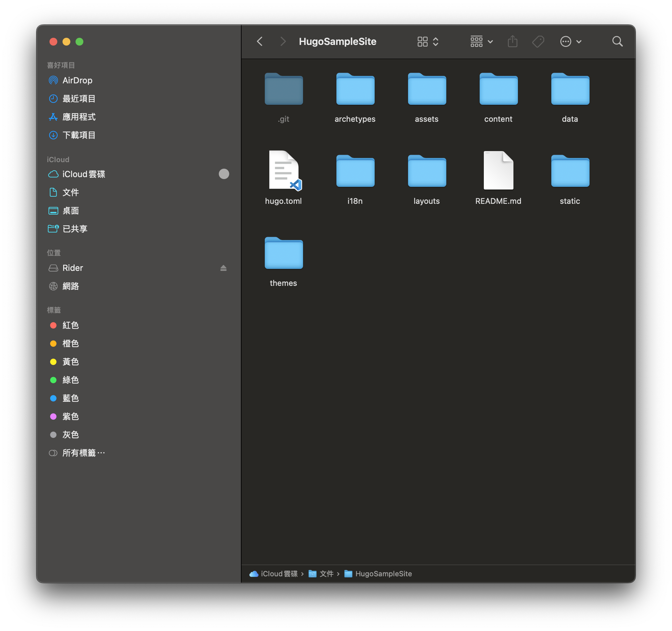Click HugoSampleSite in the path bar
This screenshot has width=672, height=631.
pyautogui.click(x=378, y=574)
